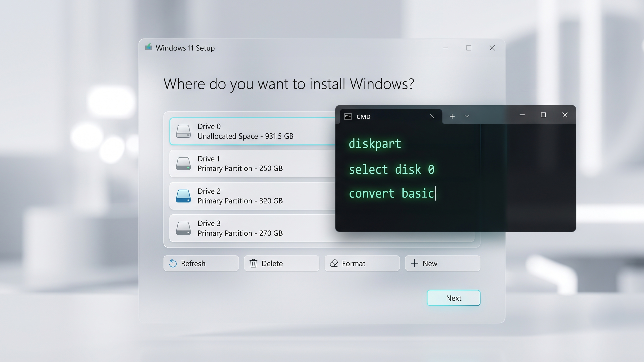644x362 pixels.
Task: Click the 'diskpart' command line
Action: pyautogui.click(x=375, y=144)
